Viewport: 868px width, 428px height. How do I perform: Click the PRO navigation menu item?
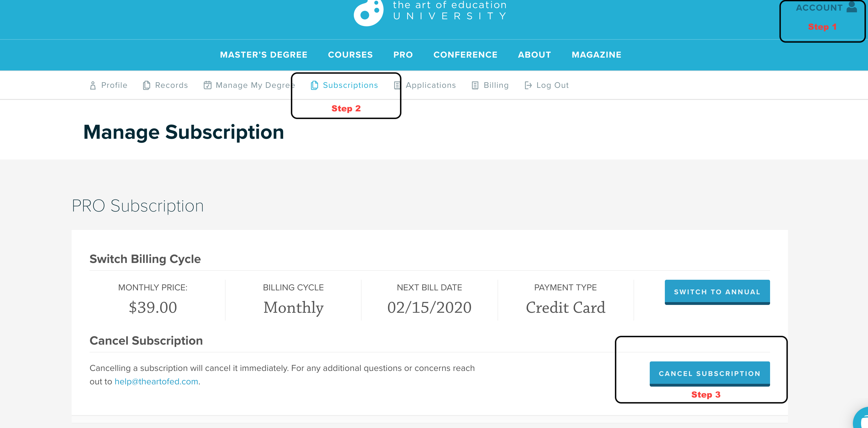(403, 55)
